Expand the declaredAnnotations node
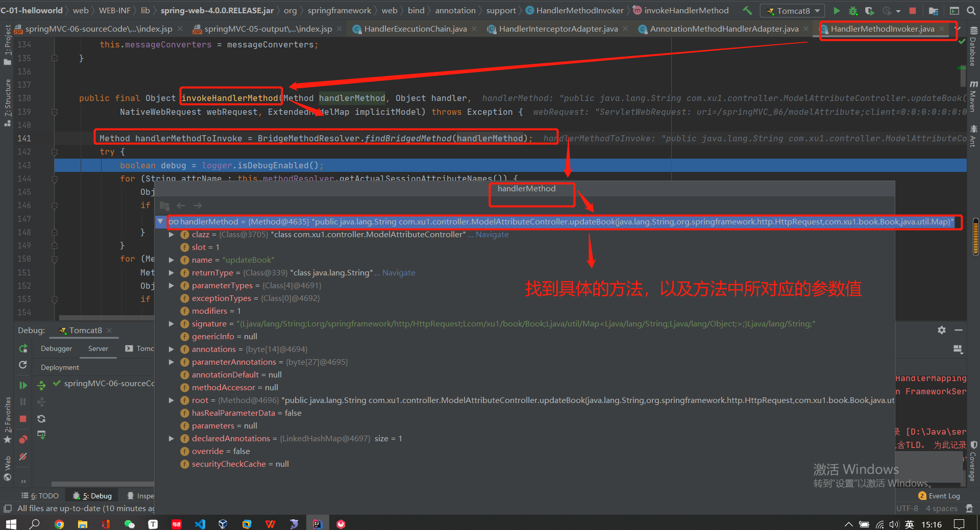 coord(171,439)
